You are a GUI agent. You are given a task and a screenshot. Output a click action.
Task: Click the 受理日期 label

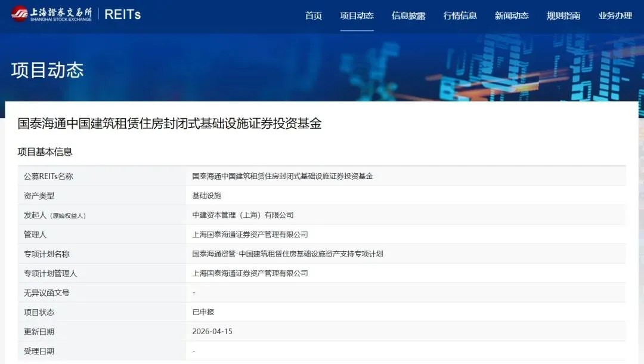(x=39, y=351)
